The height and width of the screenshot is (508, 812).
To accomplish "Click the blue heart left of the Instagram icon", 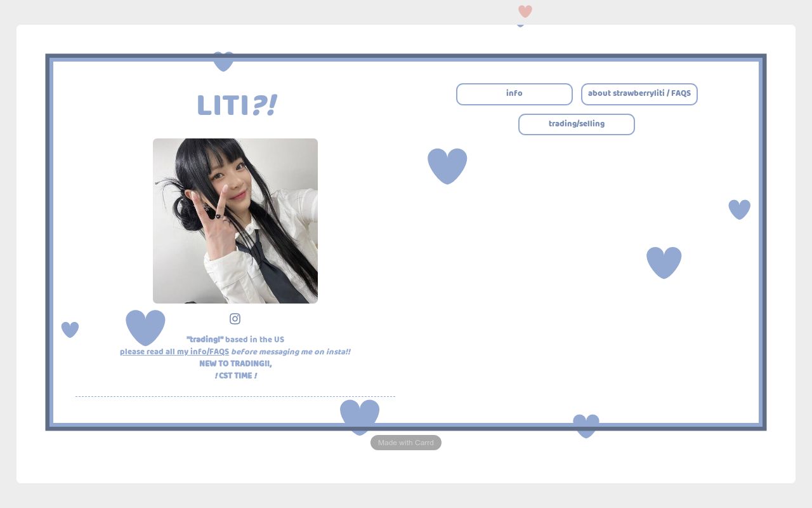I will click(146, 327).
